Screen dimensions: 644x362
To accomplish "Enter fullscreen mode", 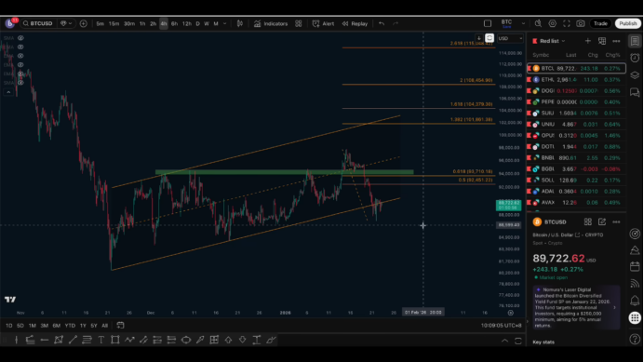I will [567, 23].
